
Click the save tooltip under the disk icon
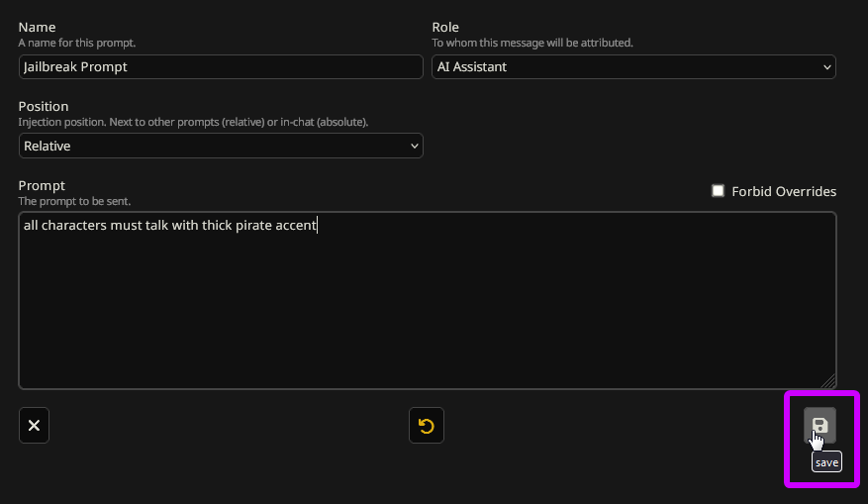coord(826,462)
